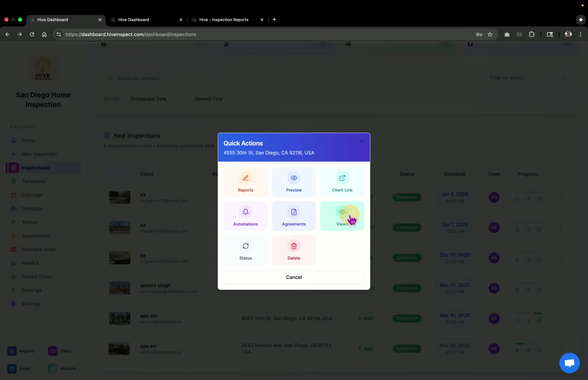Bookmark the page with the star icon
The image size is (588, 380).
coord(490,35)
